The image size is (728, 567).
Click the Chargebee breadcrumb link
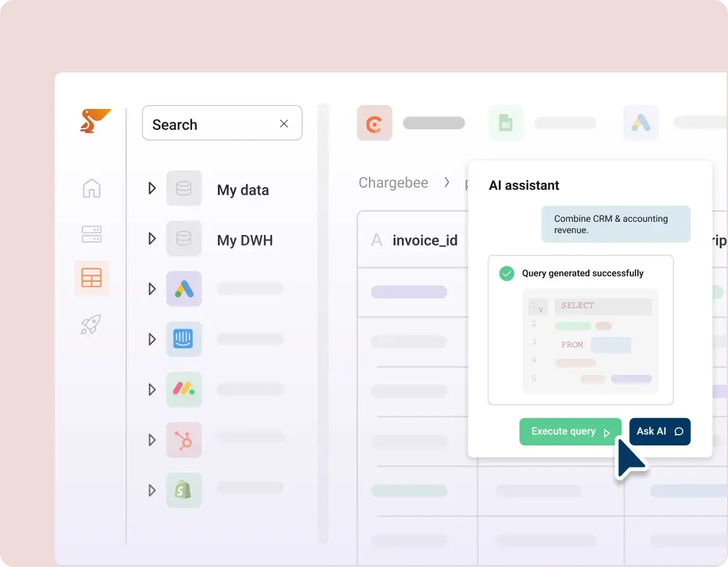393,183
